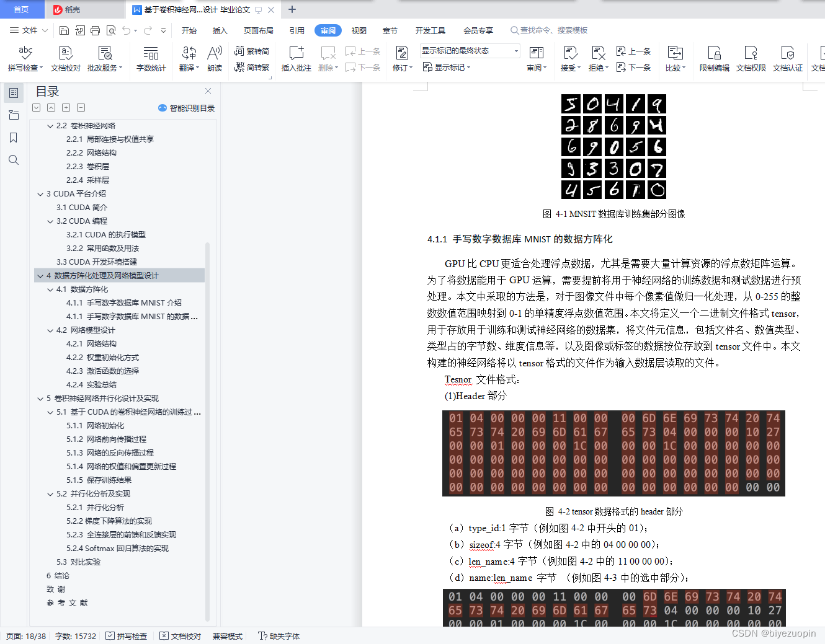Jump to 4.2.2 权重初始化方式 in outline
825x644 pixels.
click(102, 358)
